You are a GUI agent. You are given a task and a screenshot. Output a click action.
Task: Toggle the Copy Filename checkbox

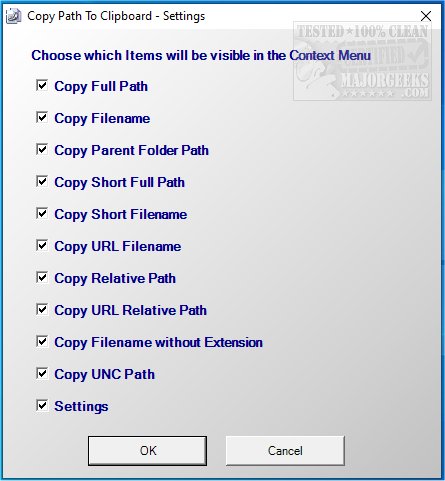pyautogui.click(x=42, y=117)
